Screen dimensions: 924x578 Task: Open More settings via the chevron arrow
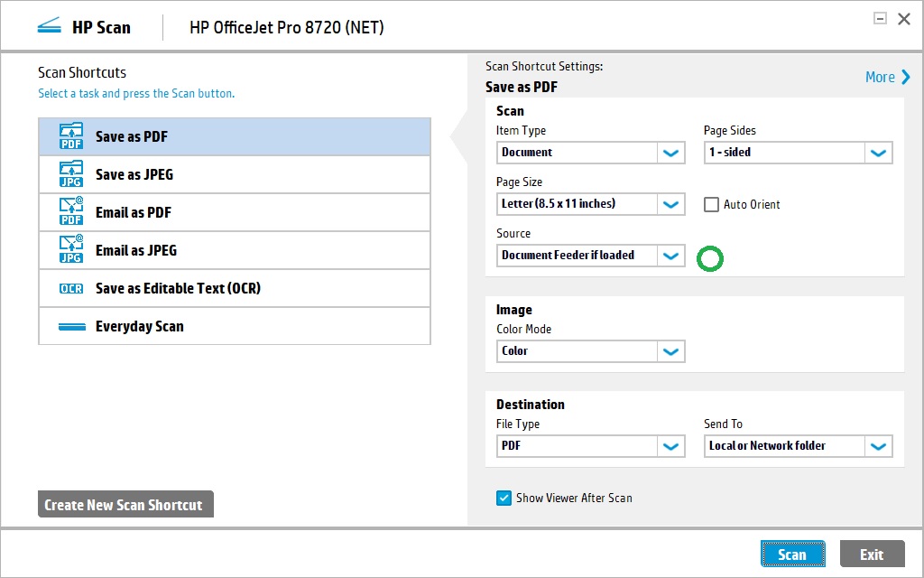pyautogui.click(x=906, y=77)
